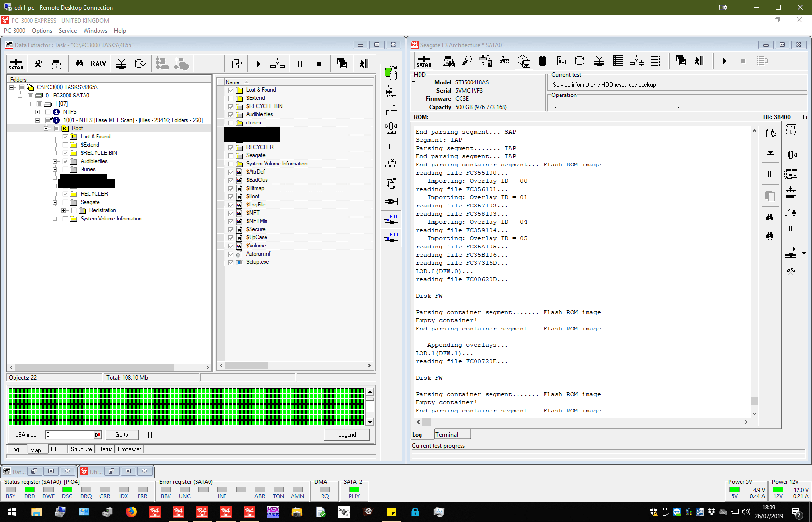Click the play button in Data Extractor toolbar
This screenshot has height=522, width=812.
[x=258, y=64]
